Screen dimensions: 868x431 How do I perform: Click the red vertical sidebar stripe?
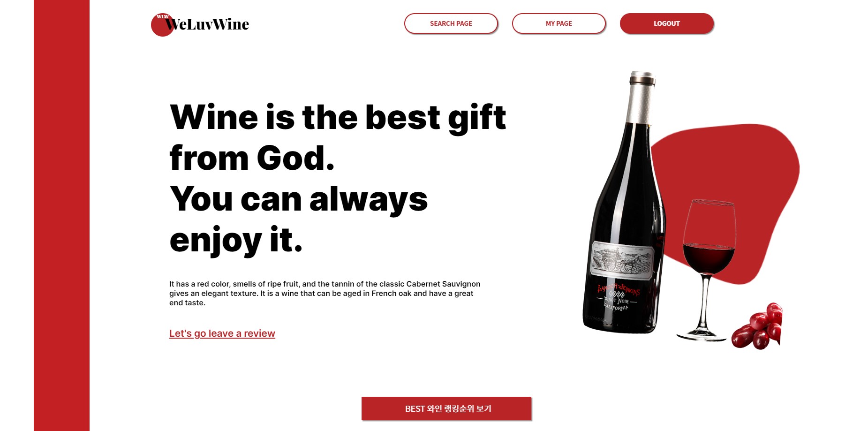click(x=61, y=215)
